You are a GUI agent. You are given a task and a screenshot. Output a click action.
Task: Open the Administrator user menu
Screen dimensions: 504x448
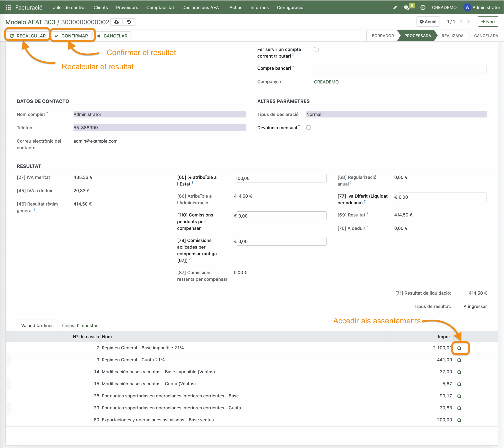(482, 7)
